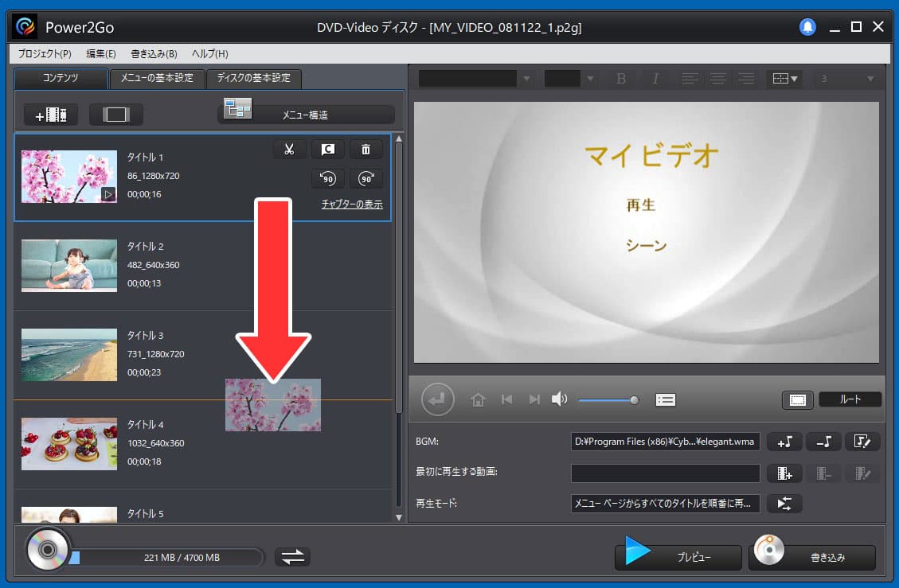This screenshot has height=588, width=899.
Task: Select the trim scissors icon on タイトル 1
Action: pyautogui.click(x=289, y=149)
